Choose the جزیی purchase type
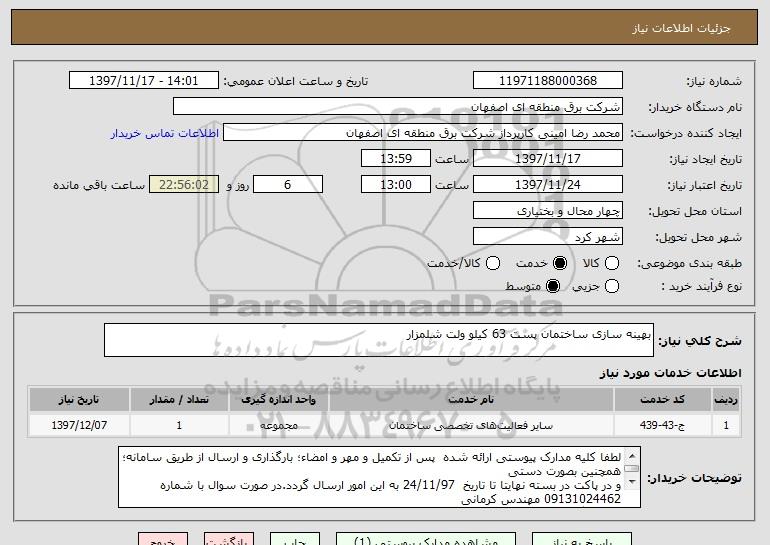770x545 pixels. [x=611, y=286]
